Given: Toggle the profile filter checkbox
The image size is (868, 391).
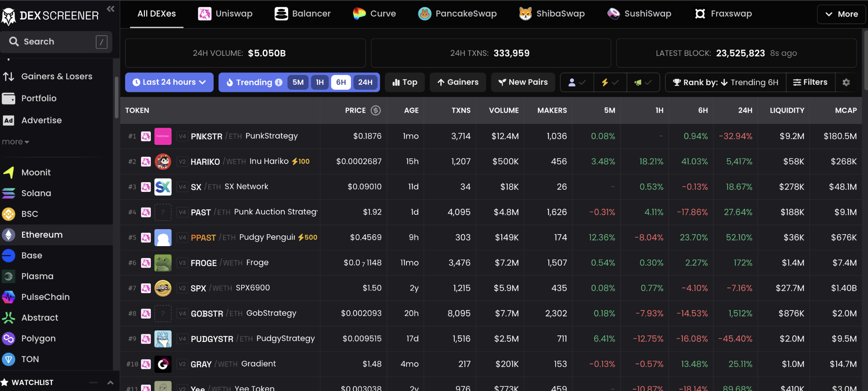Looking at the screenshot, I should (577, 82).
